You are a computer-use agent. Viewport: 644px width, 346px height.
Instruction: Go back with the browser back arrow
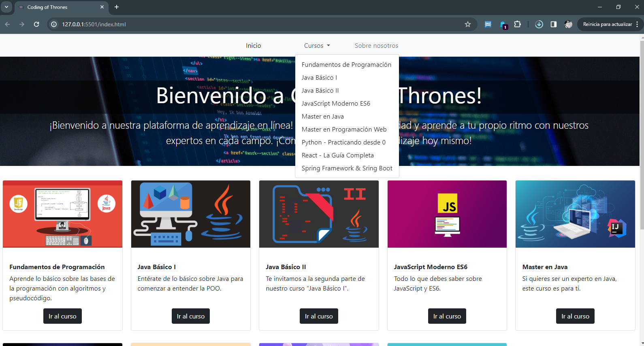coord(7,24)
